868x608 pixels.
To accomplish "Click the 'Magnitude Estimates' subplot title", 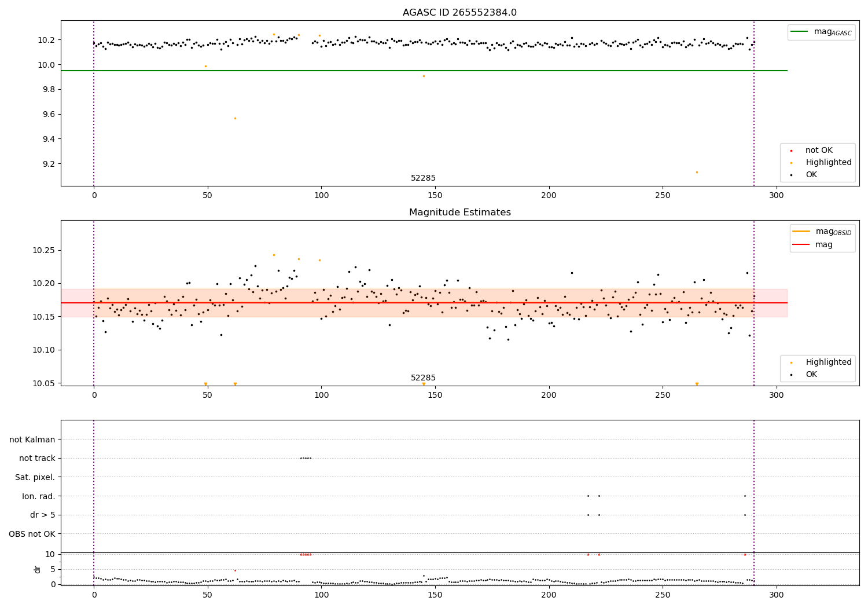I will [x=459, y=213].
